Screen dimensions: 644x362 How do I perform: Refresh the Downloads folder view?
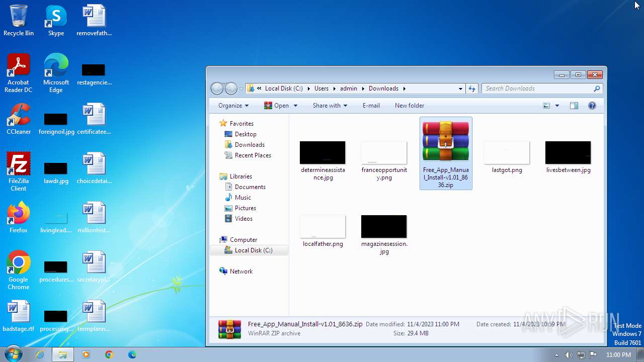472,88
